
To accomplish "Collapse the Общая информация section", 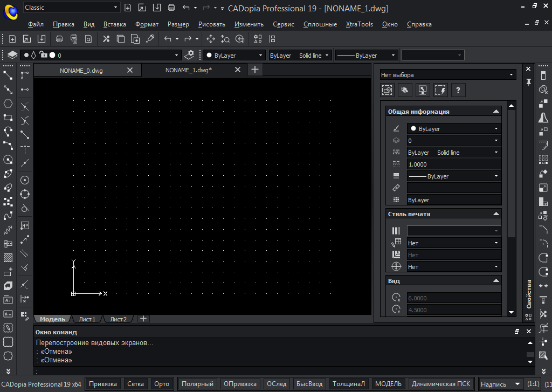I will tap(496, 111).
